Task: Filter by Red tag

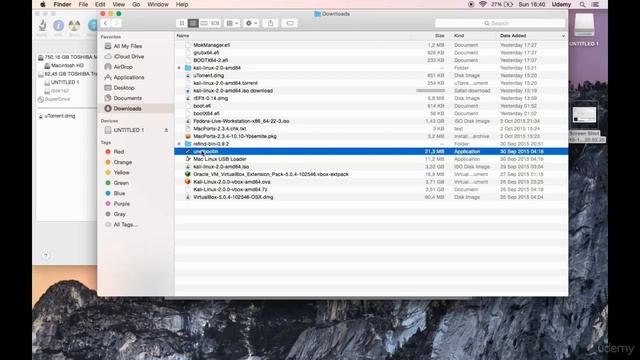Action: pyautogui.click(x=118, y=152)
